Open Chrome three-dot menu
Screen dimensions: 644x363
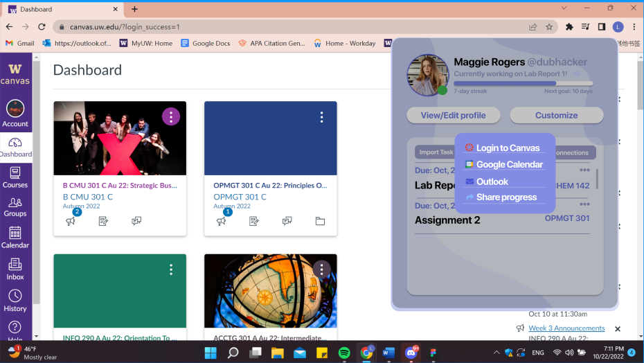coord(634,27)
